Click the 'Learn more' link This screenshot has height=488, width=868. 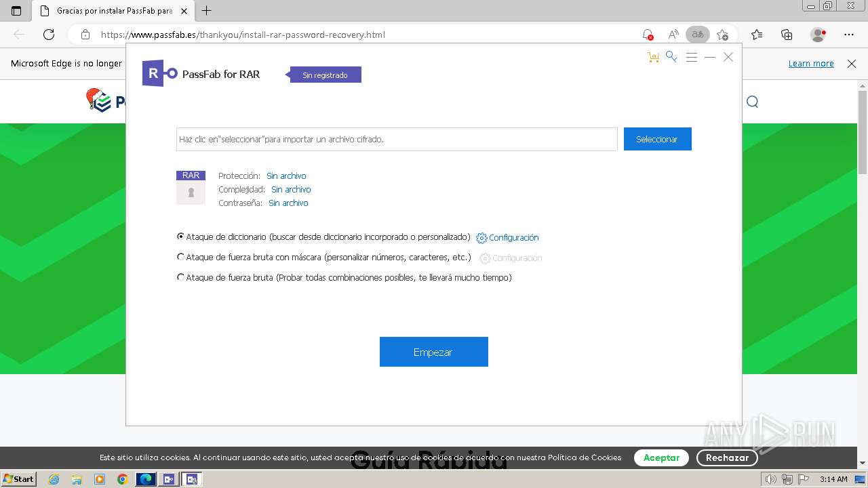pos(811,64)
